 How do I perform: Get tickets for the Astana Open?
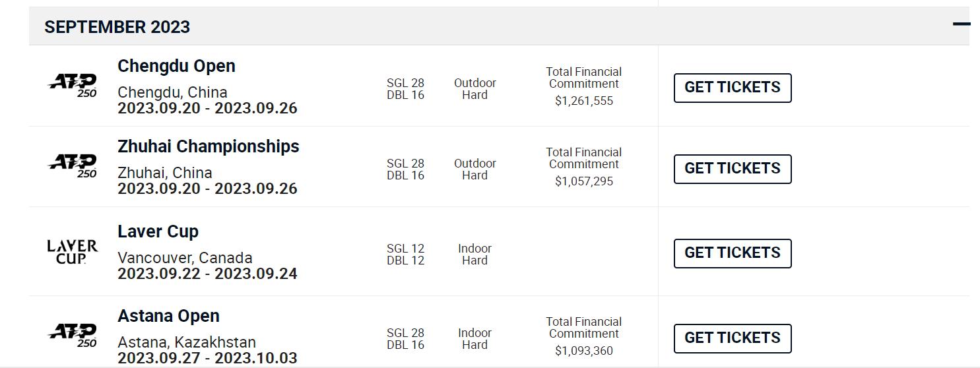pyautogui.click(x=732, y=338)
